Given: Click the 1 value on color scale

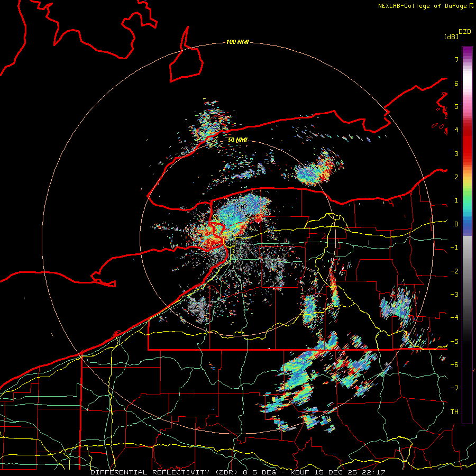Looking at the screenshot, I should (x=456, y=200).
